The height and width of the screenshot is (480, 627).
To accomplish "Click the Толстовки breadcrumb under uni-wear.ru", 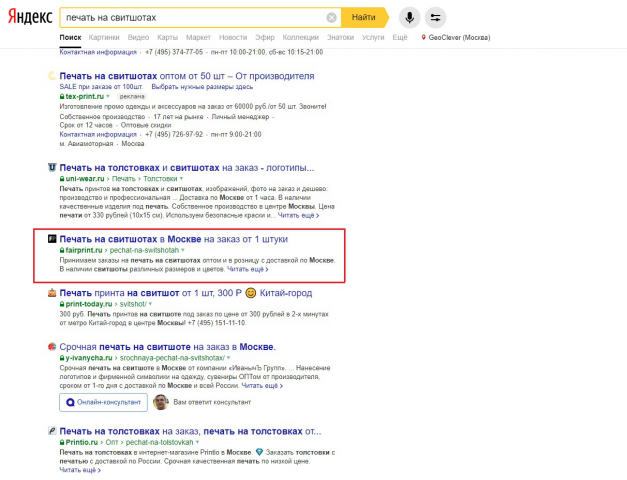I will pos(160,178).
